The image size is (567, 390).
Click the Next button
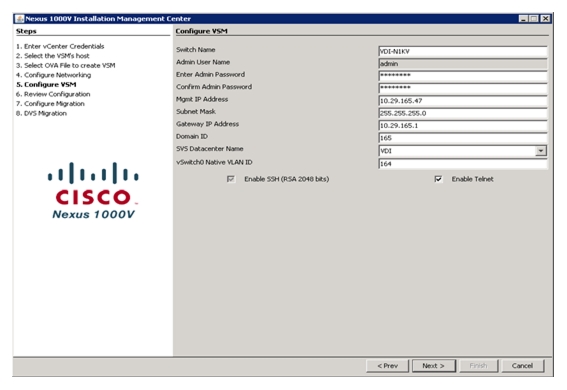(x=434, y=366)
